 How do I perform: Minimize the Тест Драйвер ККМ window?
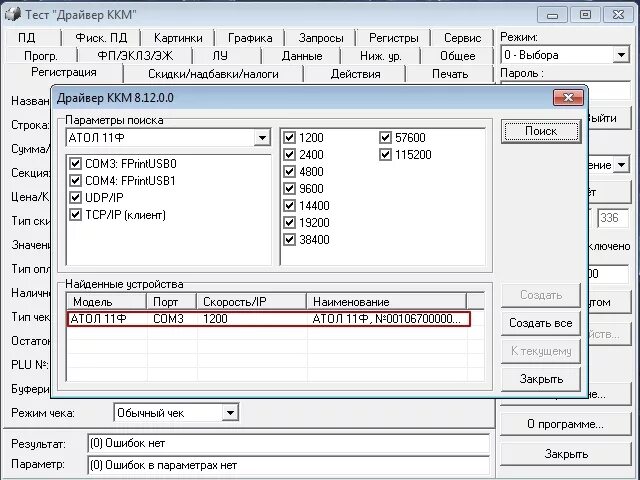coord(553,15)
